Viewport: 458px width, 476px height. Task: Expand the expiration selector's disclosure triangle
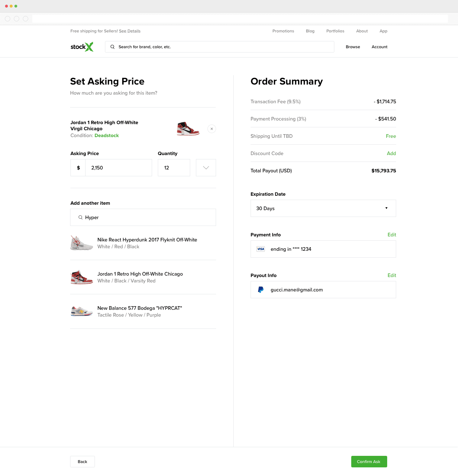(386, 208)
